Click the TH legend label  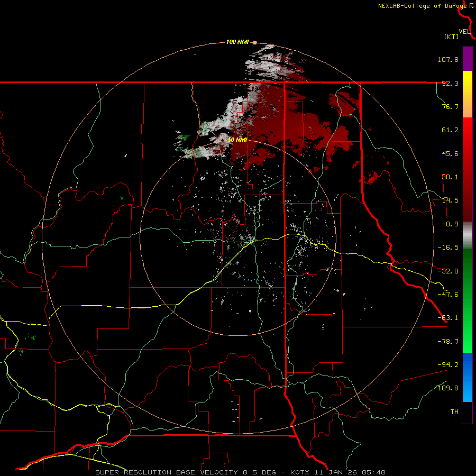tap(454, 411)
